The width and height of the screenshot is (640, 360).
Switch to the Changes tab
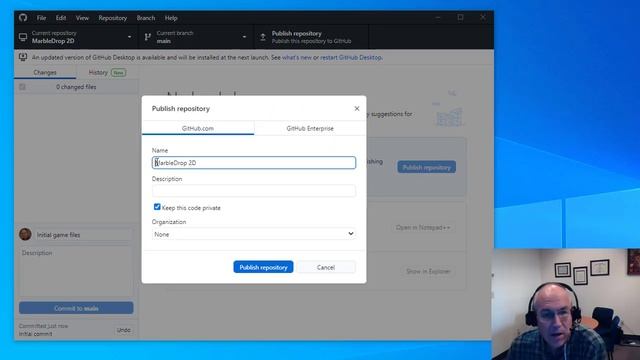click(45, 72)
